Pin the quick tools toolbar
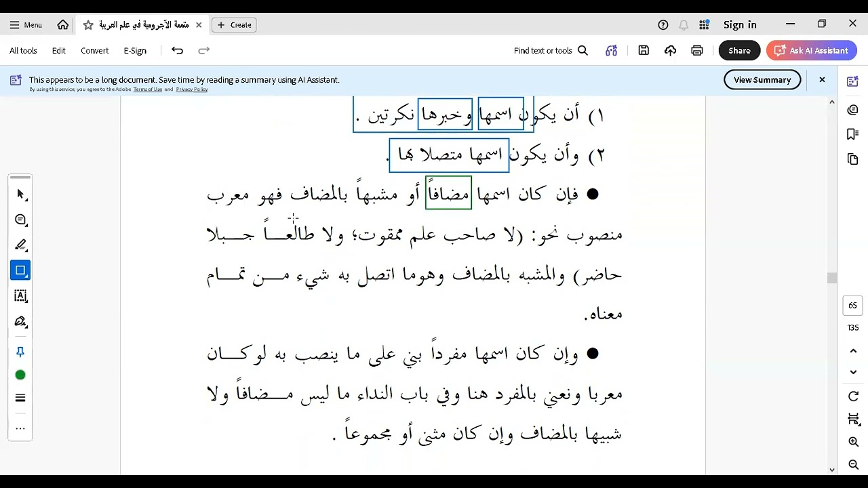The image size is (868, 488). tap(20, 352)
